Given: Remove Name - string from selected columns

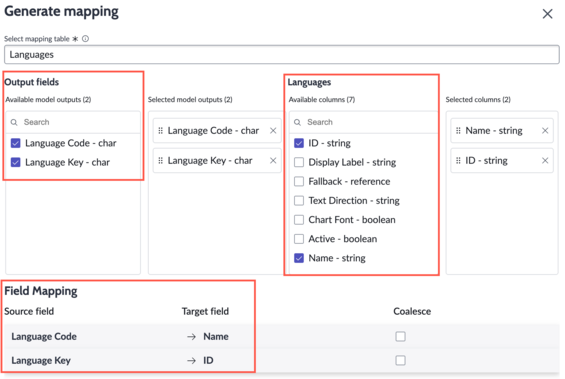Looking at the screenshot, I should [545, 130].
